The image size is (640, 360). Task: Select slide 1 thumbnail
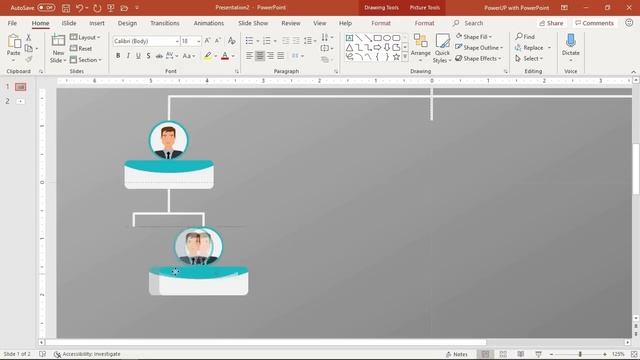[x=20, y=87]
